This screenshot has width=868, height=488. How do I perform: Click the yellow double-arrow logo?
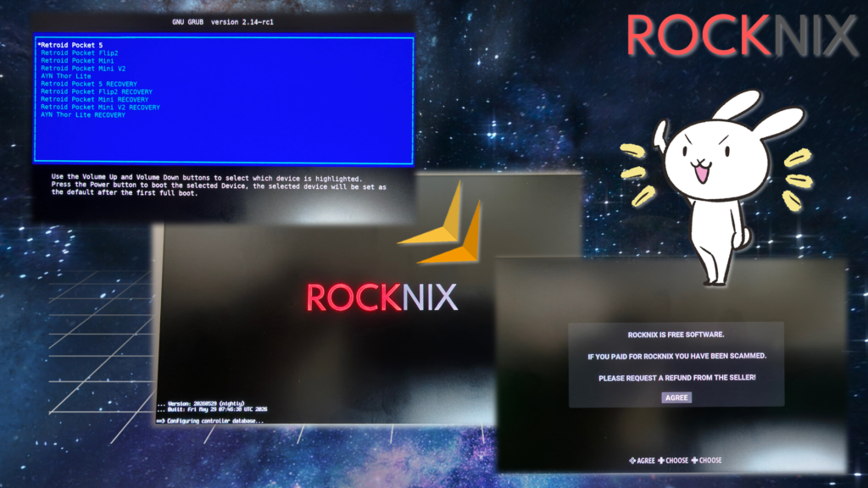tap(440, 224)
